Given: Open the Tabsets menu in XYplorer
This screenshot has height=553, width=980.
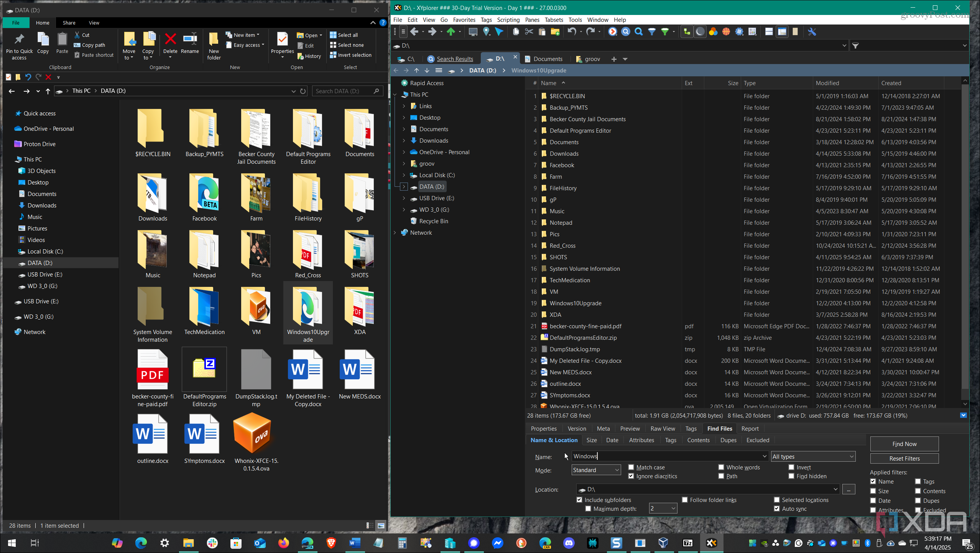Looking at the screenshot, I should pos(554,20).
